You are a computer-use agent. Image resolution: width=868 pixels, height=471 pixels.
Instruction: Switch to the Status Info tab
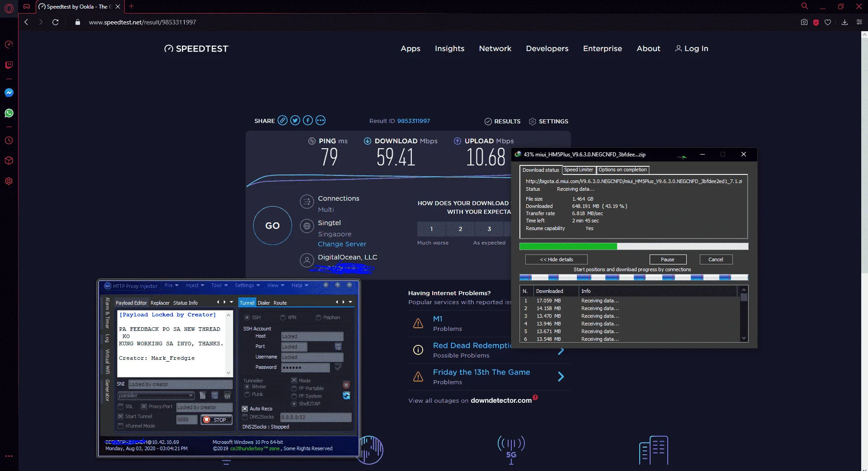click(x=185, y=303)
